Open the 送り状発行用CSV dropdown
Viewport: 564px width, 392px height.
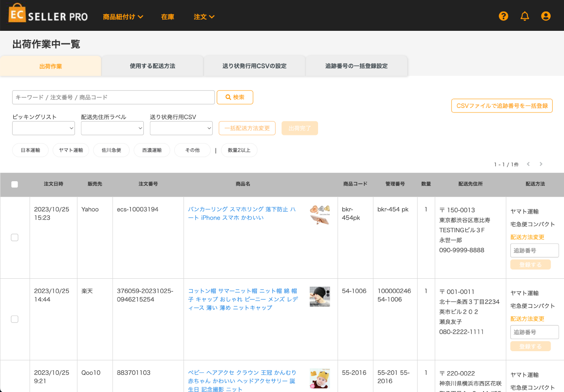click(181, 128)
